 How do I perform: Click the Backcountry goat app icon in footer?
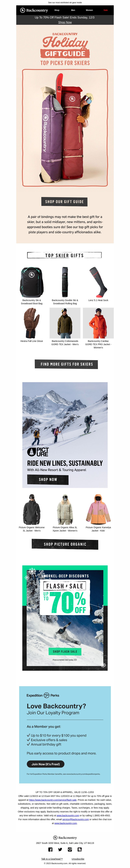80,850
